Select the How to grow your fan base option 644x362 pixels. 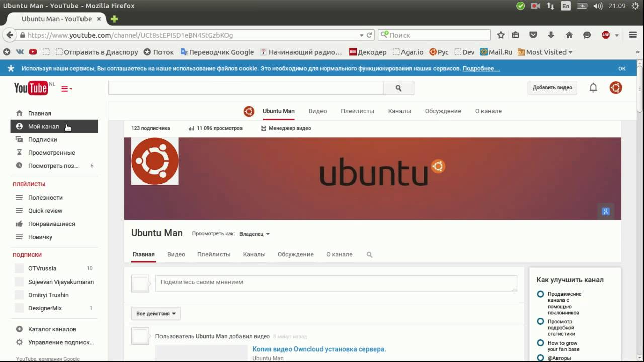[540, 343]
